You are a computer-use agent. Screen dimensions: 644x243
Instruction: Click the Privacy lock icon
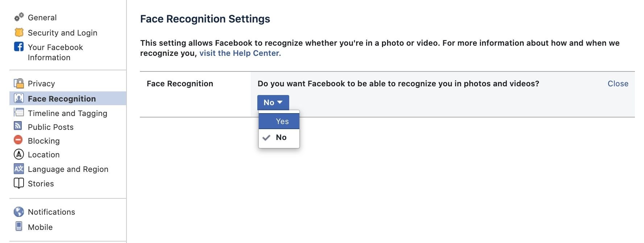(19, 83)
